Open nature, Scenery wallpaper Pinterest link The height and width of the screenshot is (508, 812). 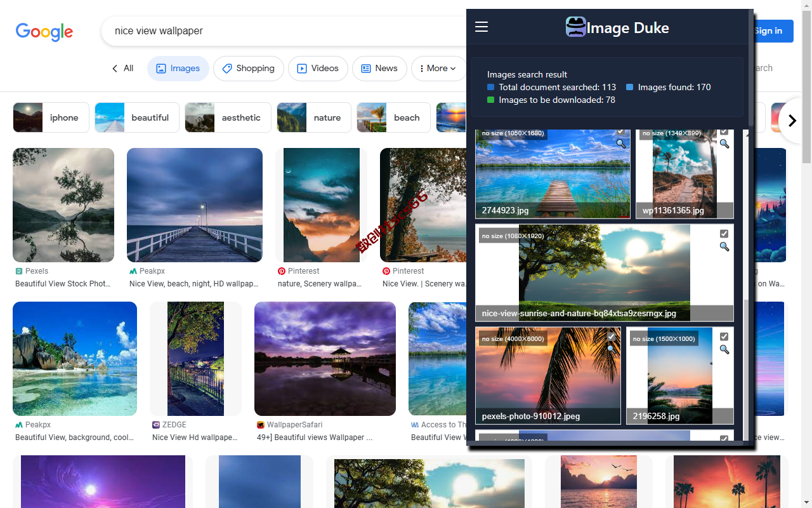click(x=320, y=284)
